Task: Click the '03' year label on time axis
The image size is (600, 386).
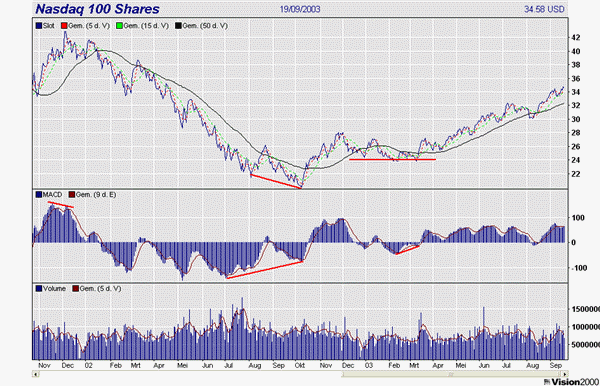Action: click(x=368, y=365)
